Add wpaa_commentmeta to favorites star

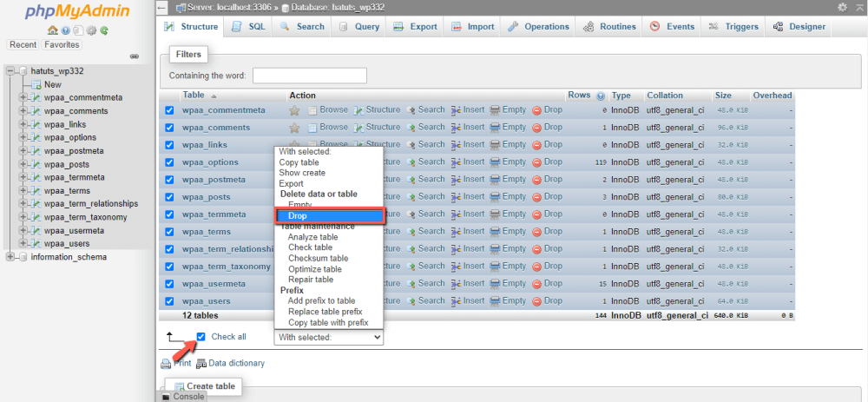click(294, 110)
